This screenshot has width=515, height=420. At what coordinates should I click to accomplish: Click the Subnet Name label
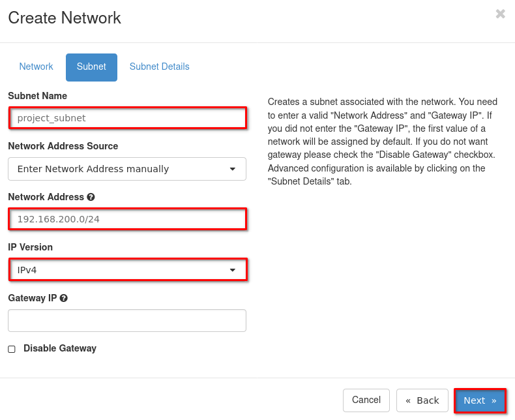click(37, 96)
